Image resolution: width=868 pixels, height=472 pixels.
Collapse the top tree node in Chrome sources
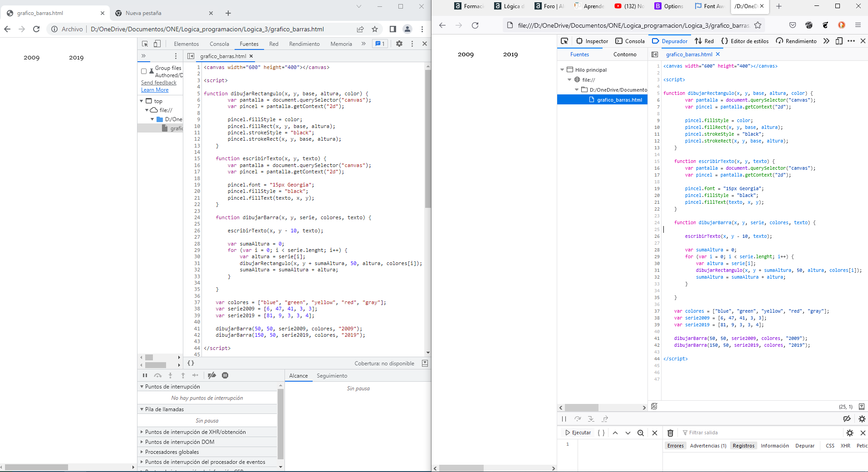pyautogui.click(x=142, y=101)
